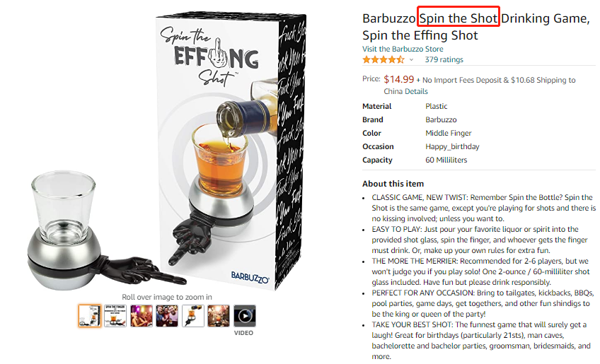This screenshot has width=600, height=364.
Task: Click the 'Roll over image to zoom in' text
Action: pyautogui.click(x=167, y=297)
